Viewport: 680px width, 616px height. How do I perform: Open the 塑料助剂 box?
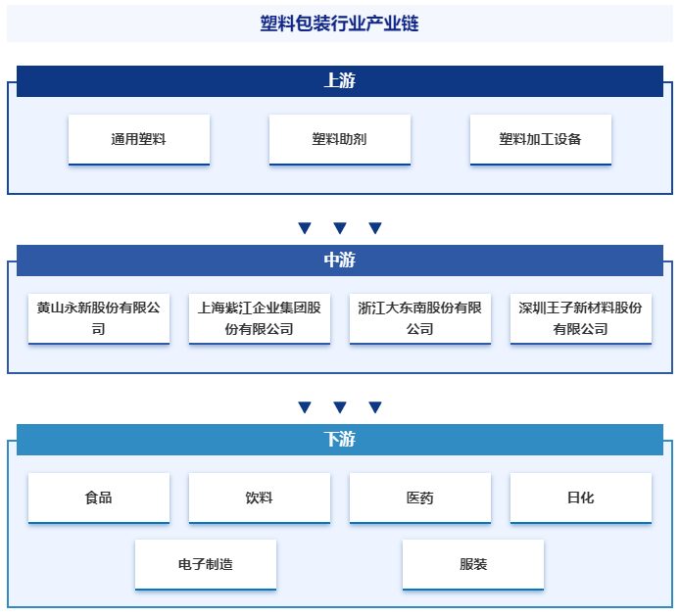[x=340, y=139]
